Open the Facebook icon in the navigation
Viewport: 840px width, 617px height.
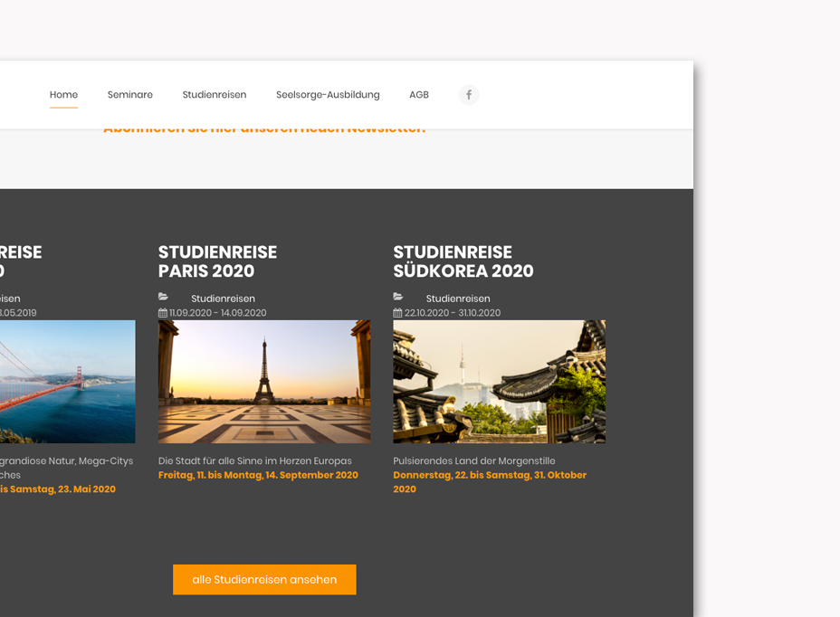click(x=468, y=95)
